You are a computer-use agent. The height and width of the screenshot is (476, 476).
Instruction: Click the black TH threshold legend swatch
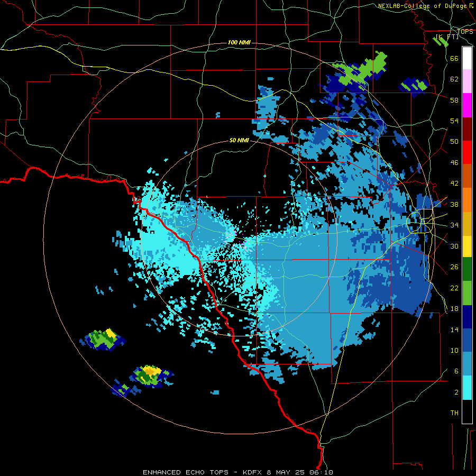467,411
